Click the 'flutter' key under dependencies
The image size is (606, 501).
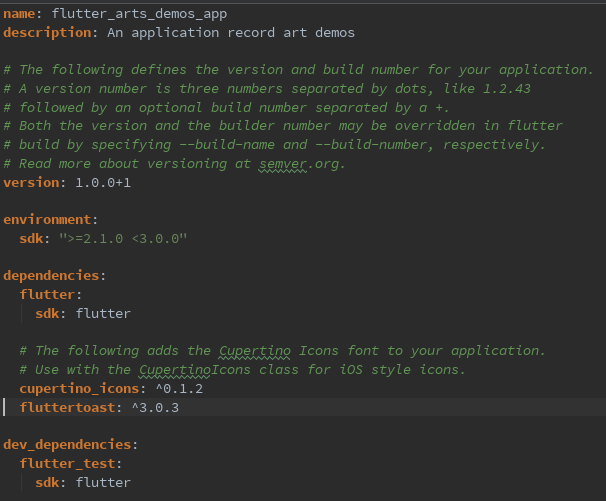(47, 295)
